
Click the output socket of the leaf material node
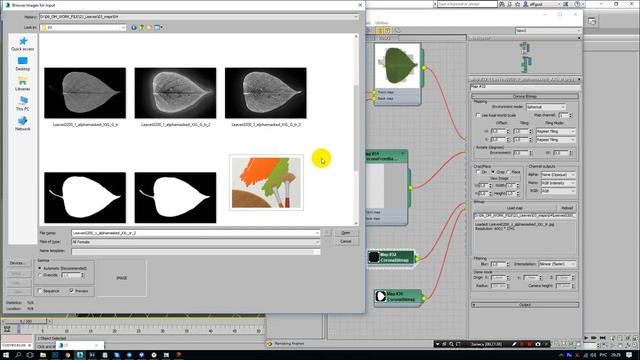(x=424, y=68)
